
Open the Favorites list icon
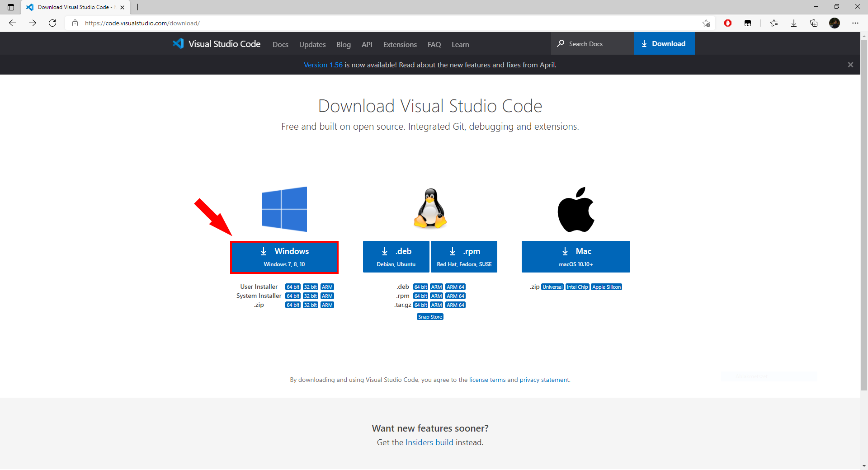[774, 23]
